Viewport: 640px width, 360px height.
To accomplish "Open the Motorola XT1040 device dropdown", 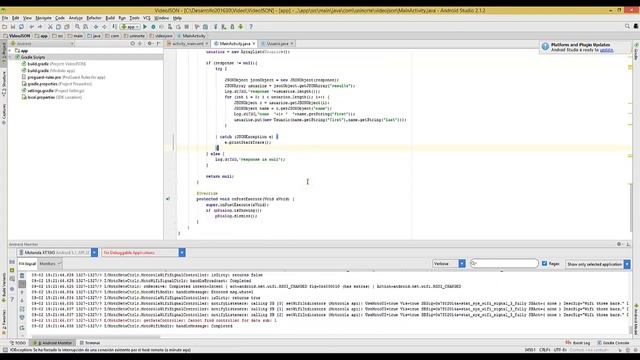I will tap(94, 253).
